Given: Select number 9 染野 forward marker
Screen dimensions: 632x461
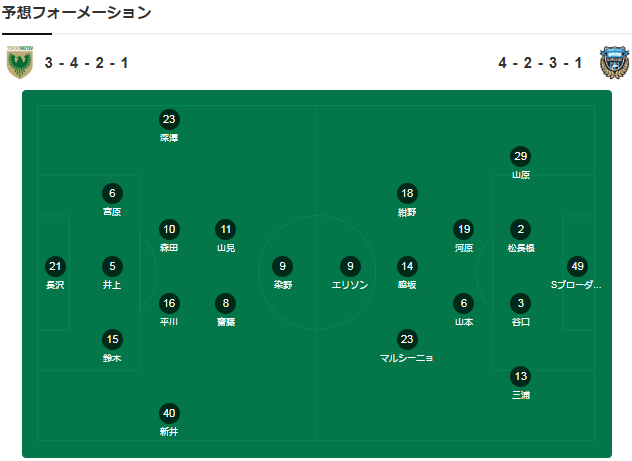Looking at the screenshot, I should pyautogui.click(x=283, y=266).
